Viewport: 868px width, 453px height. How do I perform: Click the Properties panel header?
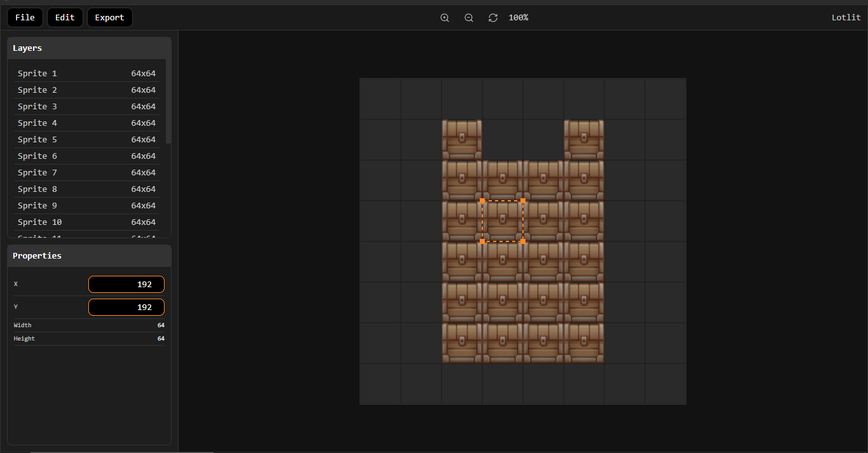click(x=37, y=255)
